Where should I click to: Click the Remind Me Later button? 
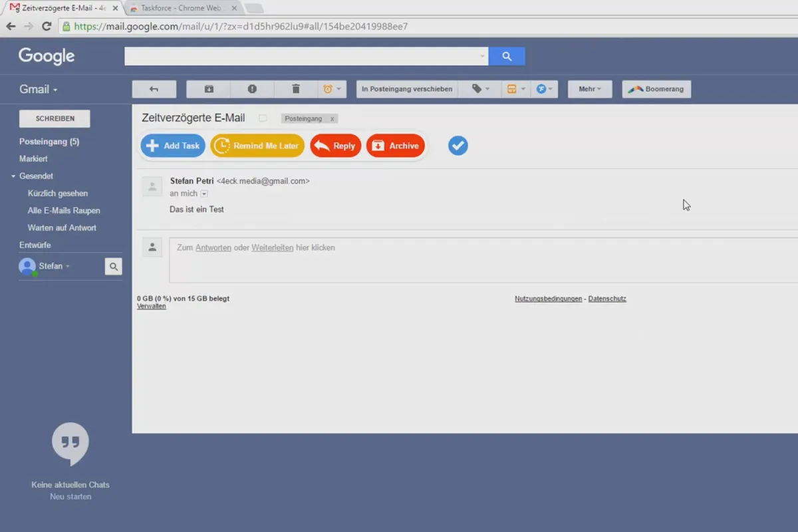coord(257,146)
